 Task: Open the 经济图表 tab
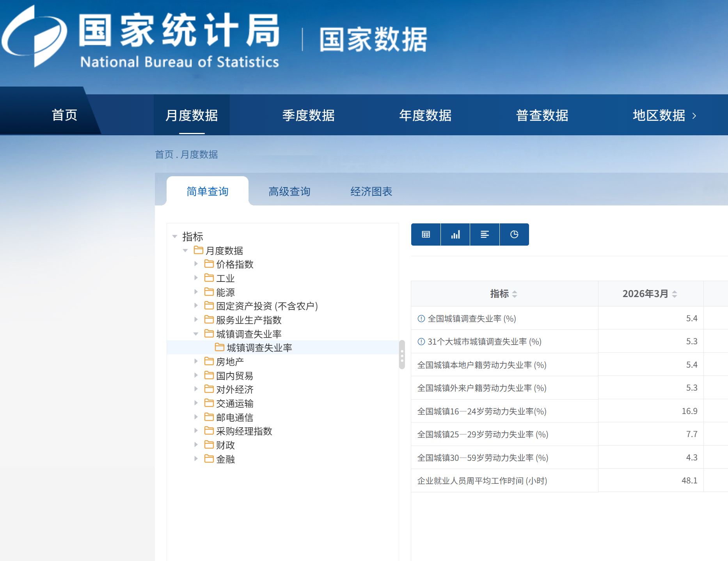[x=371, y=191]
